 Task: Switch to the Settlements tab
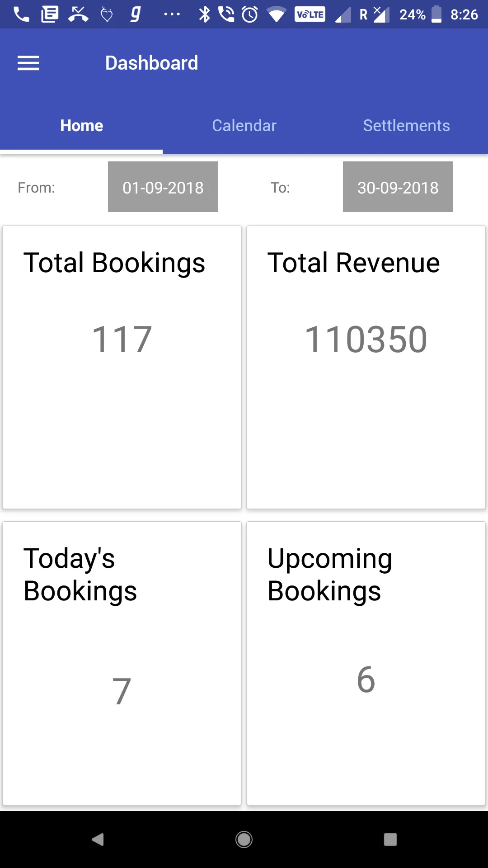[x=407, y=126]
